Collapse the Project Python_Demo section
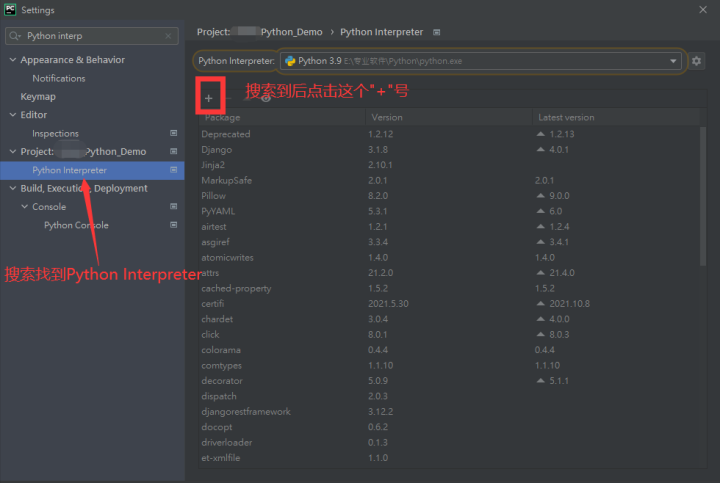The width and height of the screenshot is (720, 483). [x=13, y=152]
